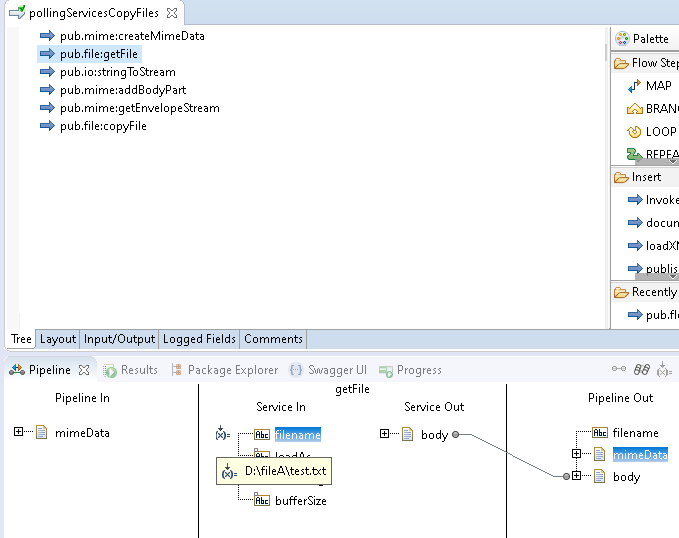The width and height of the screenshot is (679, 538).
Task: Click arrow icon of pub.file:copyFile
Action: tap(47, 126)
